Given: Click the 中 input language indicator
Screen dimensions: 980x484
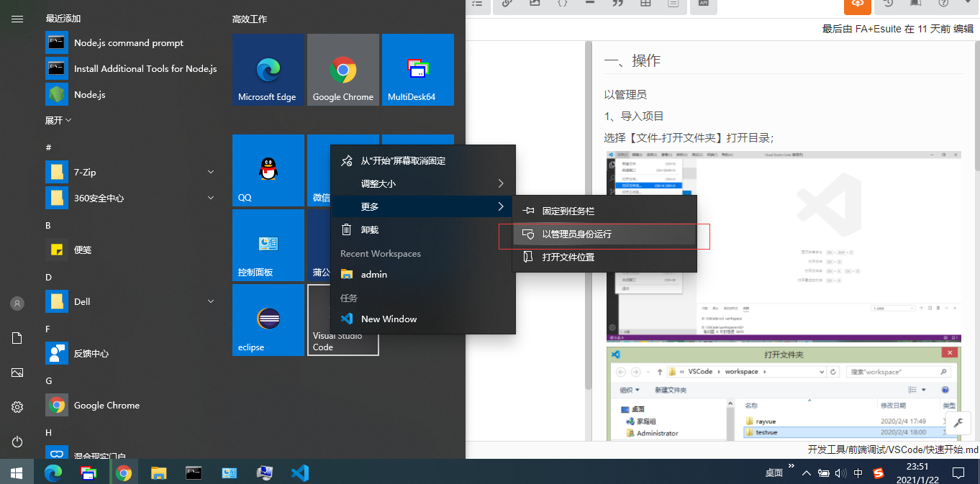Looking at the screenshot, I should tap(858, 473).
